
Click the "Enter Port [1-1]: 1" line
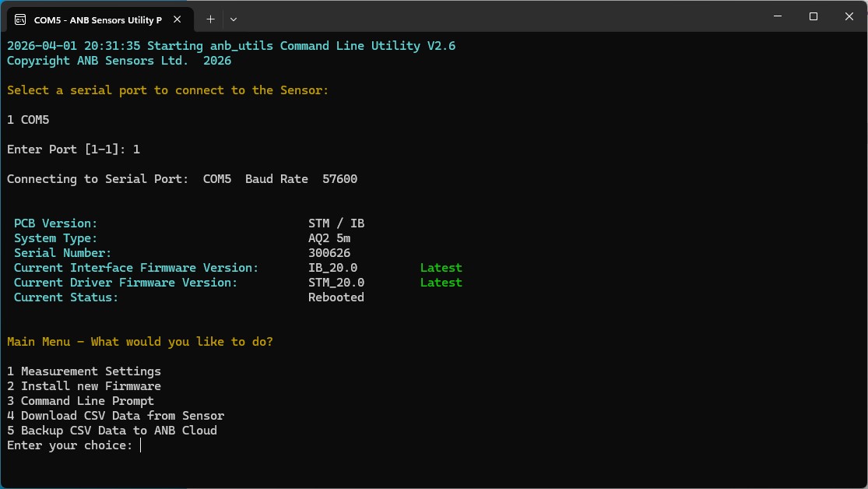[x=73, y=149]
